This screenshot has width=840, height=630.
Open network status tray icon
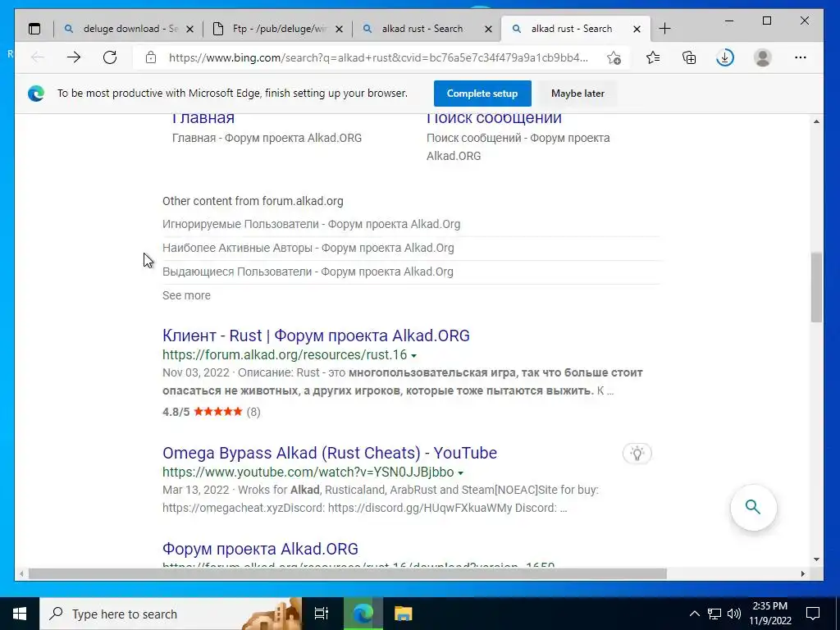click(x=714, y=614)
